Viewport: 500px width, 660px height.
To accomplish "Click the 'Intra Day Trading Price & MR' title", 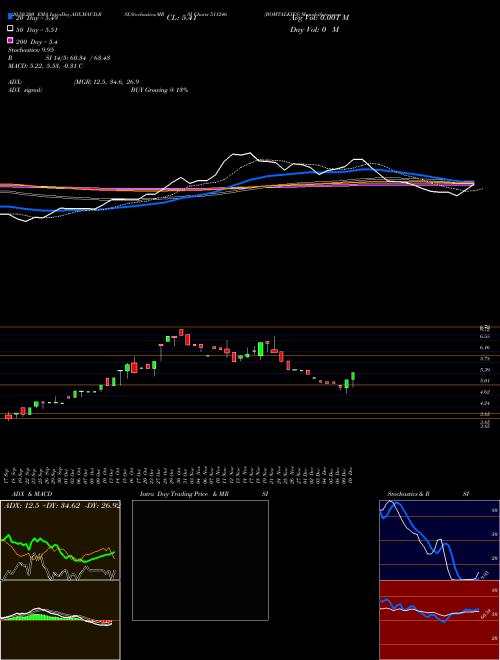I will 184,494.
